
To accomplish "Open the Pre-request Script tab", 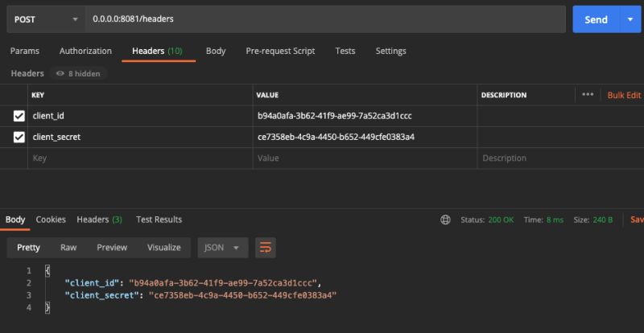I will coord(280,51).
